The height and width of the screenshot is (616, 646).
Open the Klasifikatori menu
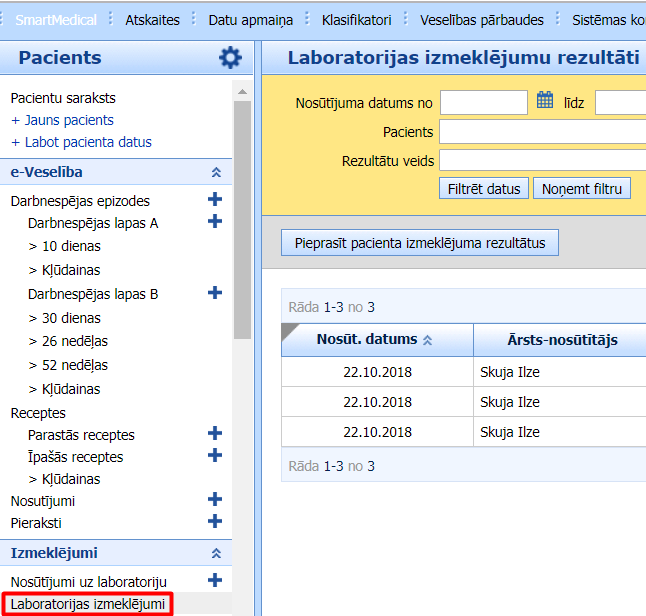click(x=357, y=19)
